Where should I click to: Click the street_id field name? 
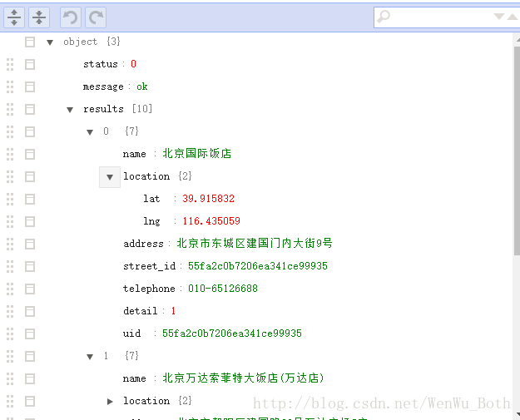(149, 266)
